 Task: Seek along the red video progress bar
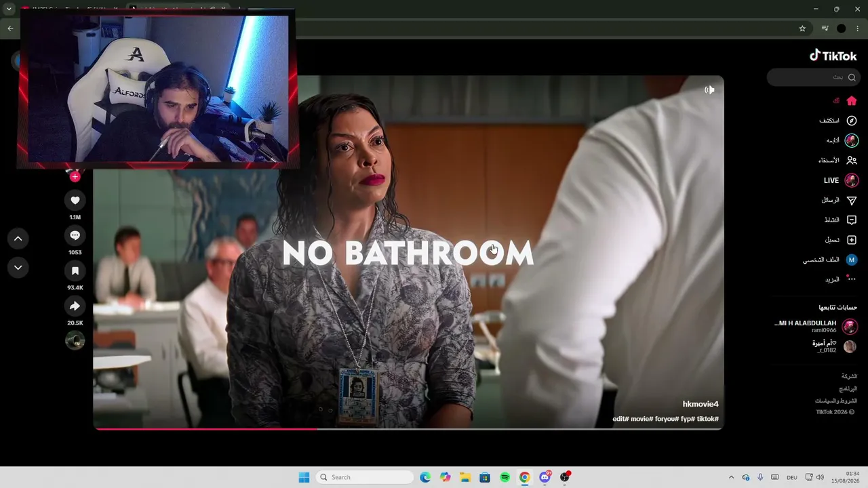(408, 428)
